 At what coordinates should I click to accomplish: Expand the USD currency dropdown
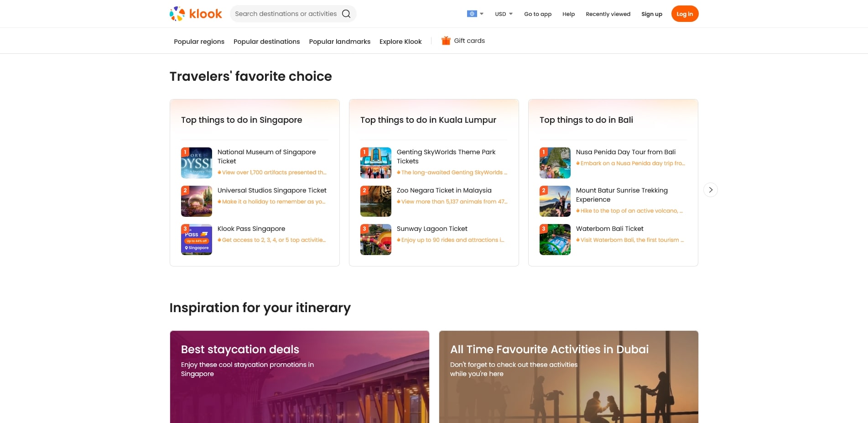click(x=504, y=14)
